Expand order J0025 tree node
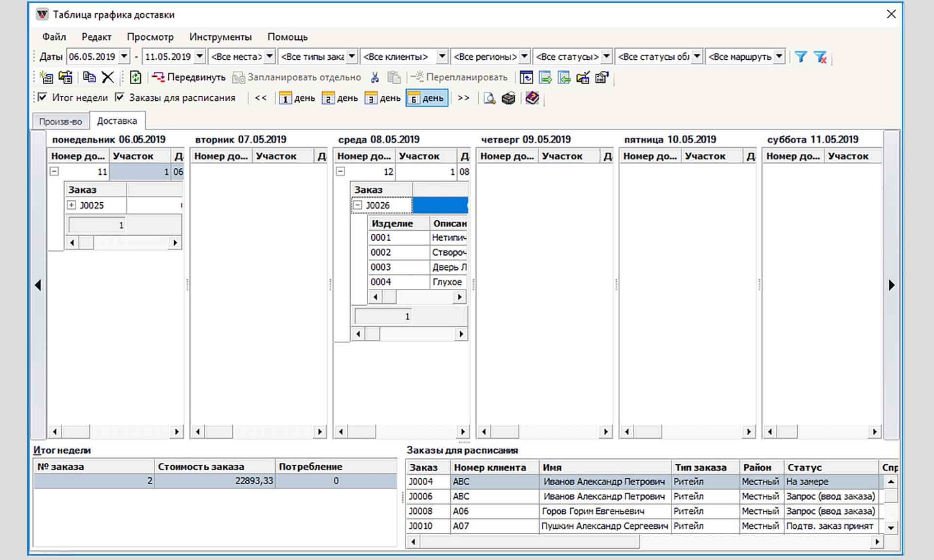934x560 pixels. pos(72,205)
